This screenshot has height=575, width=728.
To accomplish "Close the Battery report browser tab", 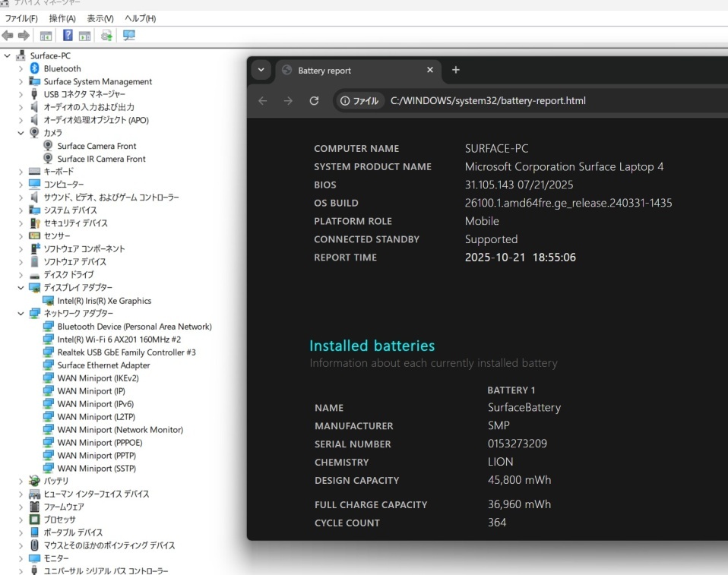I will point(429,70).
